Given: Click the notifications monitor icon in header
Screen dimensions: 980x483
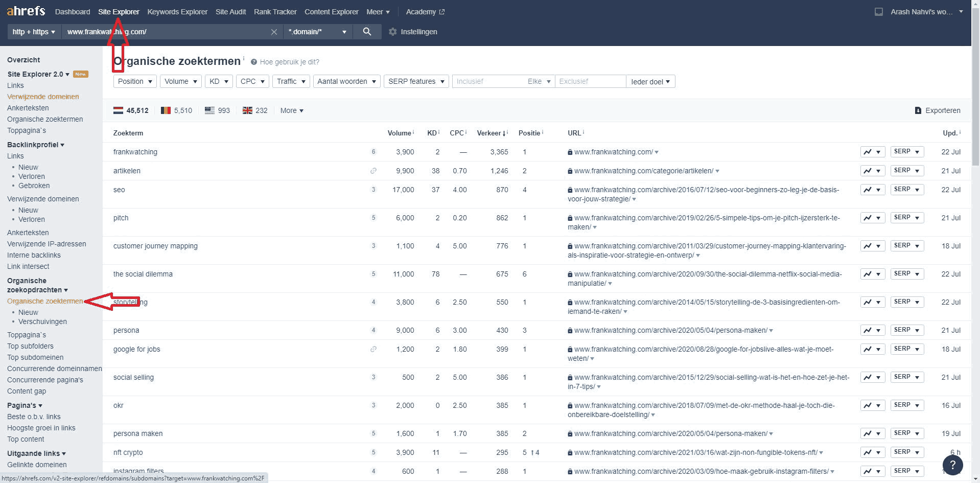Looking at the screenshot, I should pyautogui.click(x=879, y=12).
